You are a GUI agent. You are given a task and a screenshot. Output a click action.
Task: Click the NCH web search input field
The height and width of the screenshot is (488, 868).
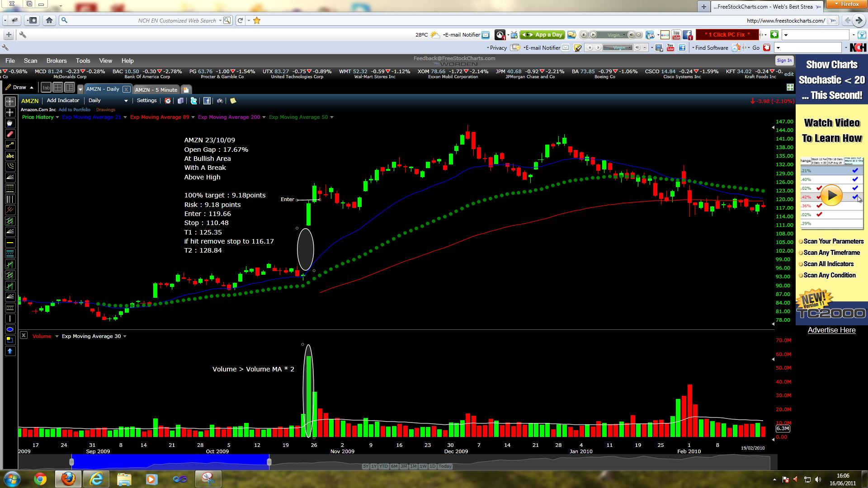[146, 20]
